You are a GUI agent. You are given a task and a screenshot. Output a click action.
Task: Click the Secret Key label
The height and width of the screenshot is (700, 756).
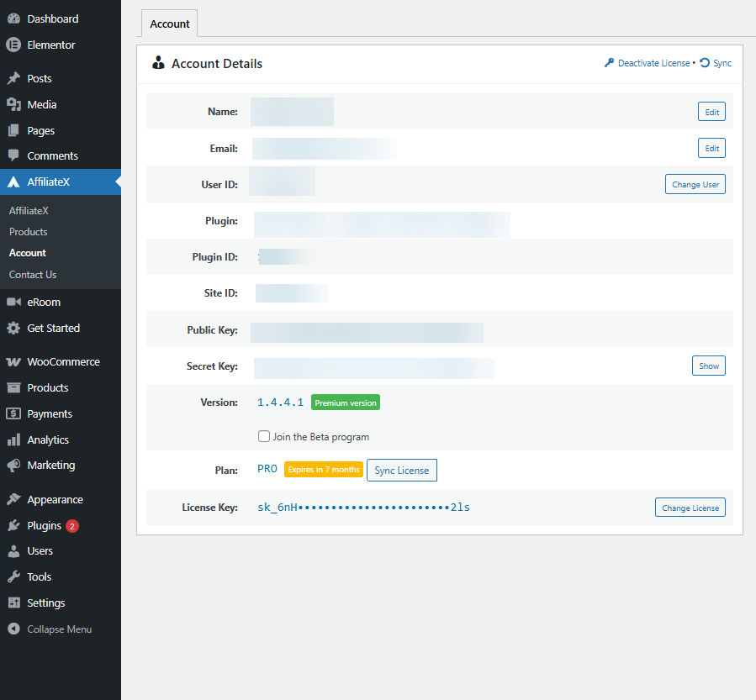(212, 366)
